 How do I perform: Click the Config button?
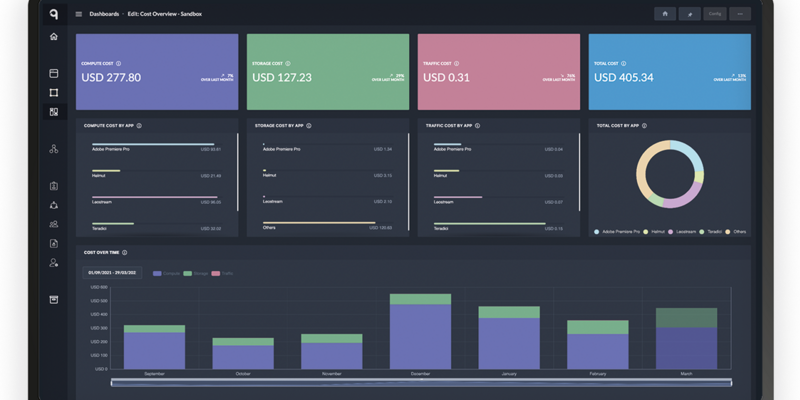(x=715, y=14)
